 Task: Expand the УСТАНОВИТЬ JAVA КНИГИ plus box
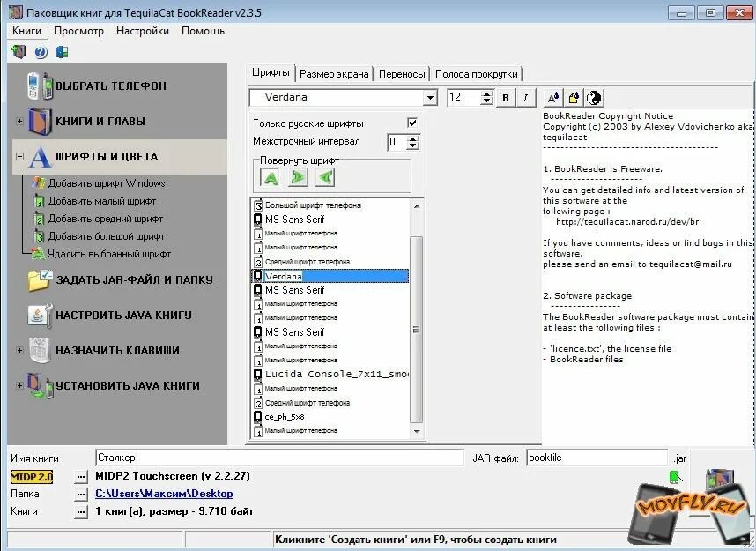click(19, 385)
